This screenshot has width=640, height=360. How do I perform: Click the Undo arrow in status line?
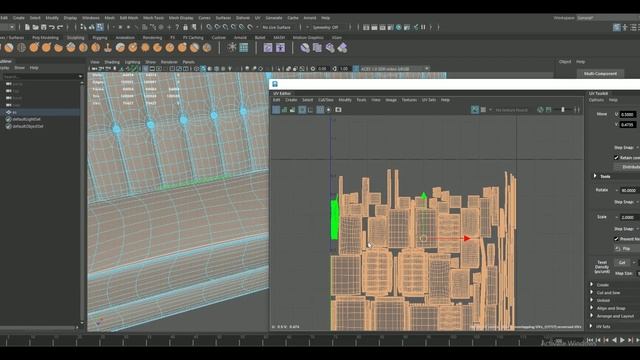click(52, 27)
